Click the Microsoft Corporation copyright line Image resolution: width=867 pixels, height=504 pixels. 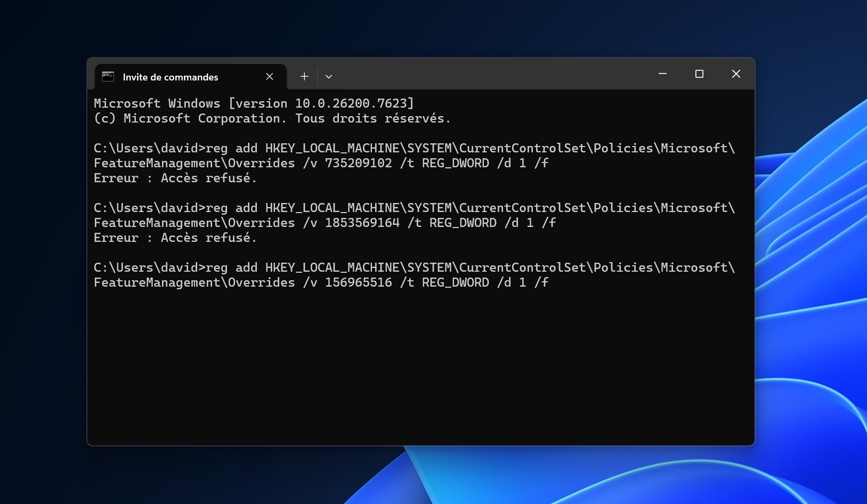[x=272, y=118]
